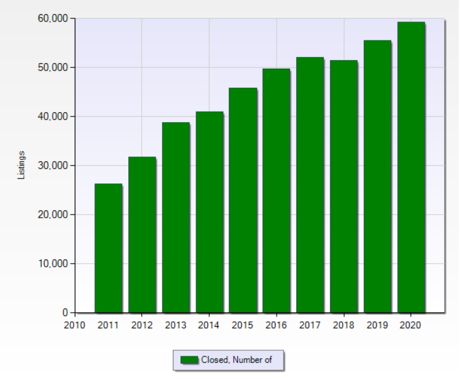Select the 2011 bar in the chart
This screenshot has height=379, width=460.
pyautogui.click(x=108, y=248)
